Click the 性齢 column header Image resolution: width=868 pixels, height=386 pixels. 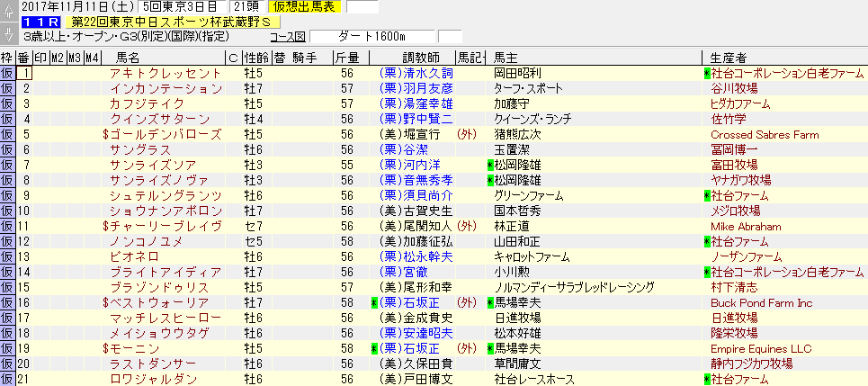(x=257, y=58)
